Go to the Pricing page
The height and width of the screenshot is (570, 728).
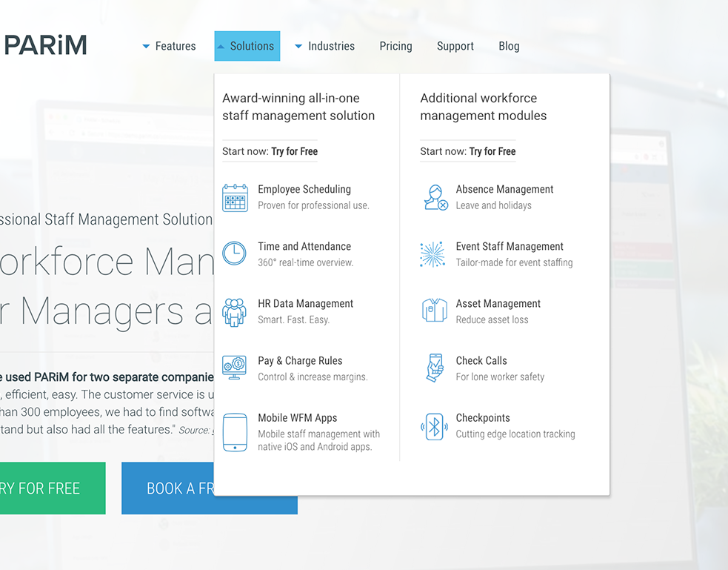395,46
